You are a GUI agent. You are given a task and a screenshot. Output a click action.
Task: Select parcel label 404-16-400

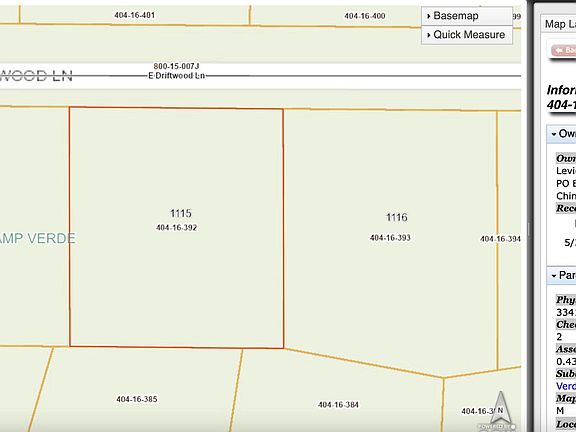coord(365,16)
